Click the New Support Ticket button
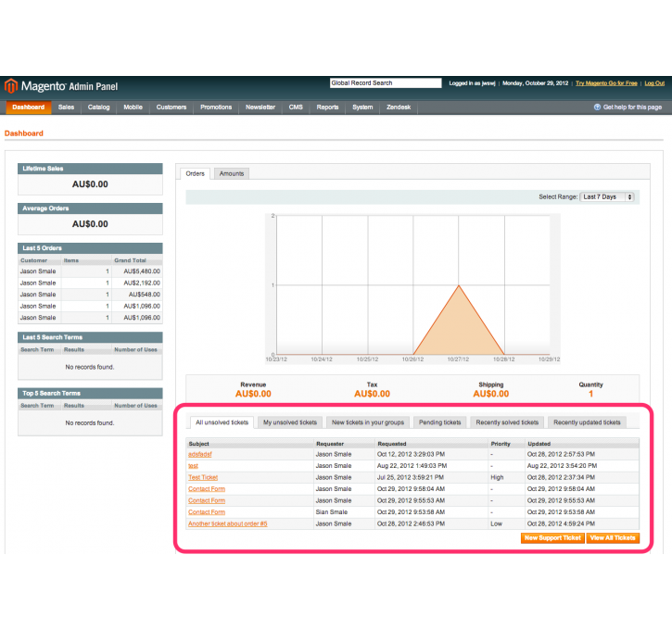Image resolution: width=672 pixels, height=630 pixels. point(552,538)
